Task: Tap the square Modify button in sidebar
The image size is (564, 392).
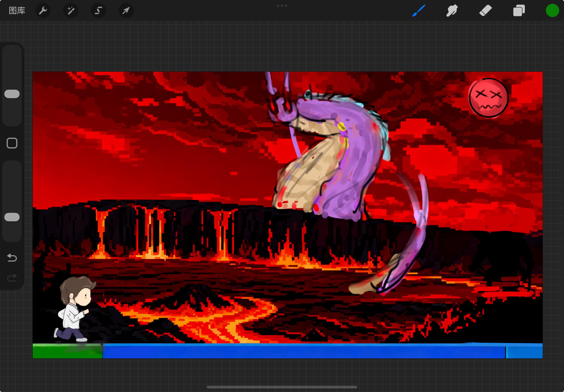Action: coord(12,143)
